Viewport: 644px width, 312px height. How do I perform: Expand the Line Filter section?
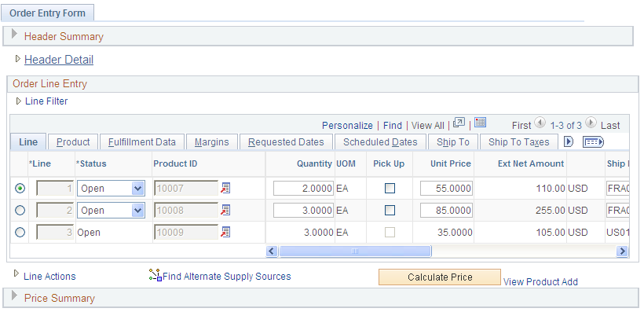pyautogui.click(x=19, y=101)
